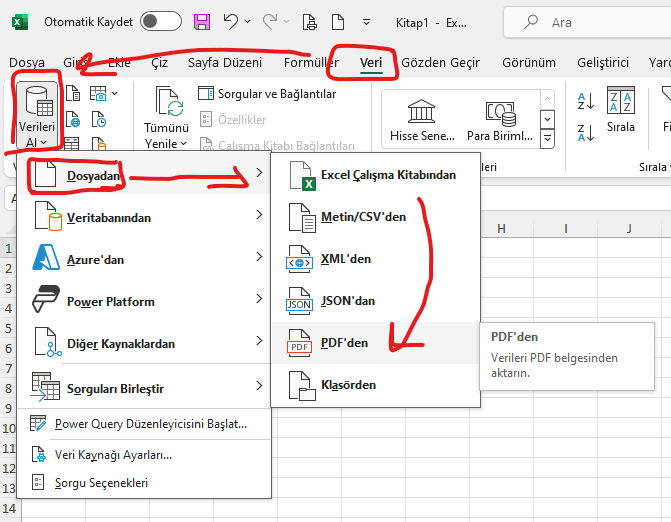This screenshot has width=671, height=522.
Task: Click the print preview icon in quick access
Action: 309,21
